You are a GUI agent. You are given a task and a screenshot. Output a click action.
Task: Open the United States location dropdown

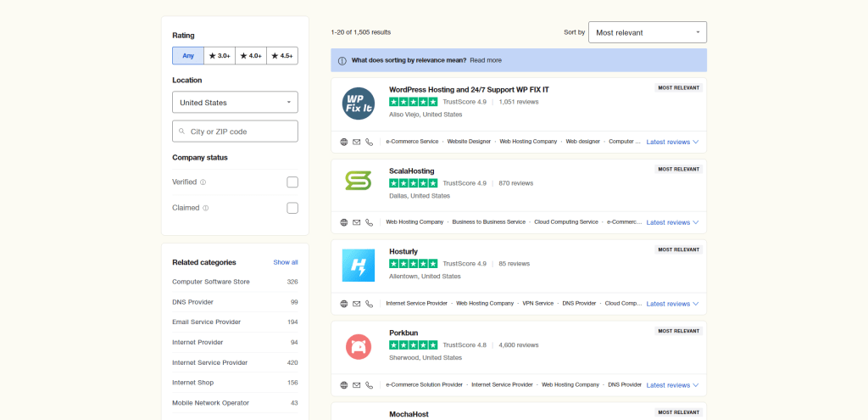click(x=236, y=103)
